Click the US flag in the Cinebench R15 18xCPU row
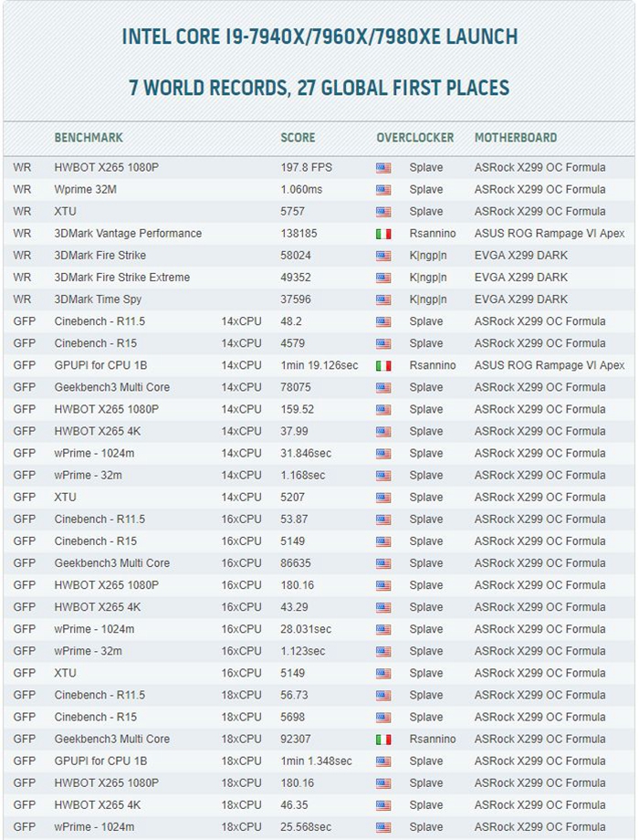Image resolution: width=639 pixels, height=840 pixels. [x=383, y=718]
